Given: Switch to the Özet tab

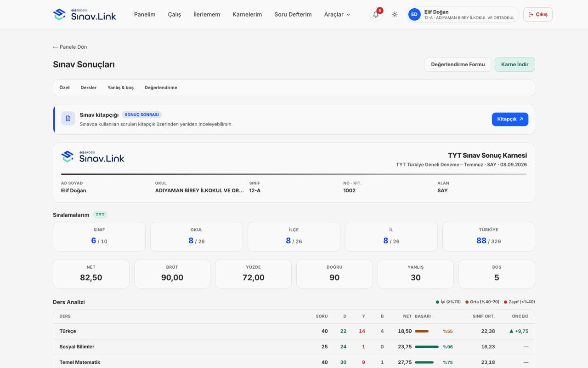Looking at the screenshot, I should 65,87.
